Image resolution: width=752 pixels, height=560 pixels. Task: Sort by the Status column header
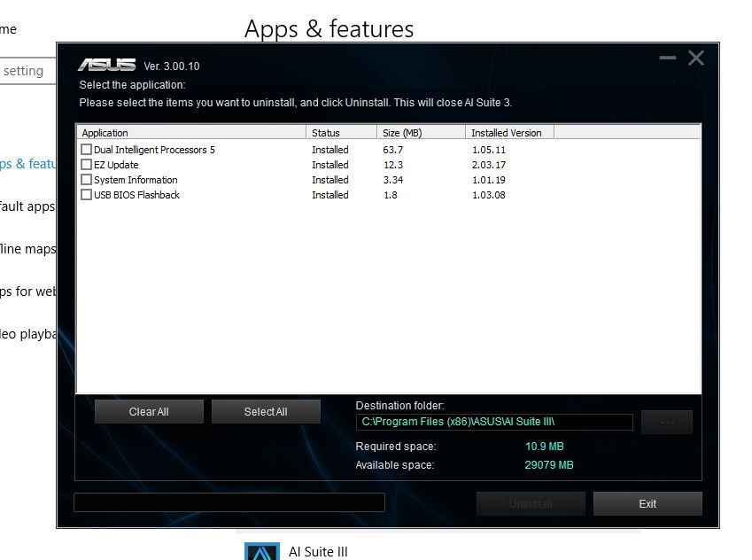pyautogui.click(x=342, y=132)
